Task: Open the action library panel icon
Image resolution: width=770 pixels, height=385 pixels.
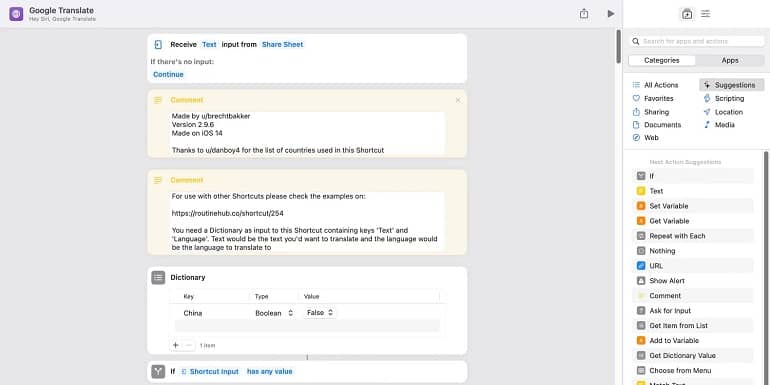Action: click(x=687, y=14)
